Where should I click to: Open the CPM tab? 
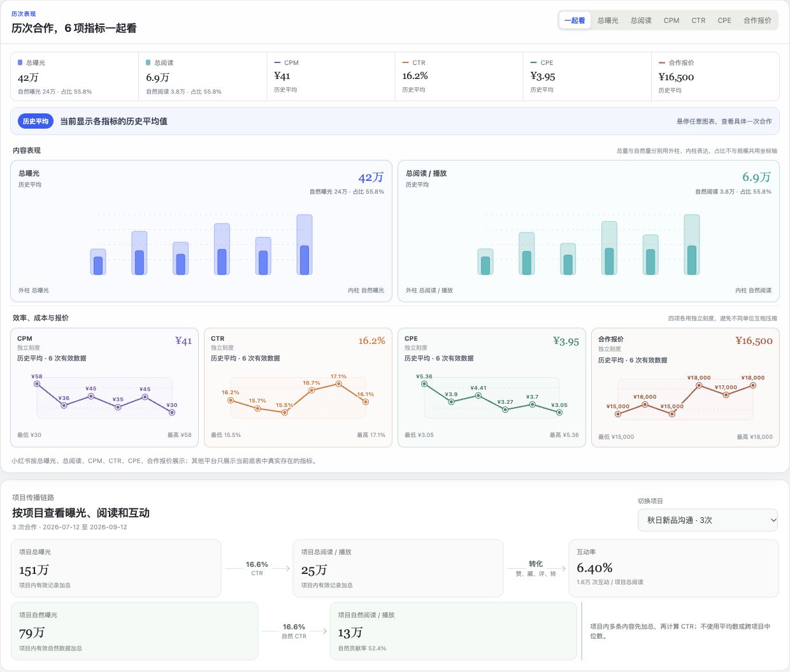click(x=671, y=20)
